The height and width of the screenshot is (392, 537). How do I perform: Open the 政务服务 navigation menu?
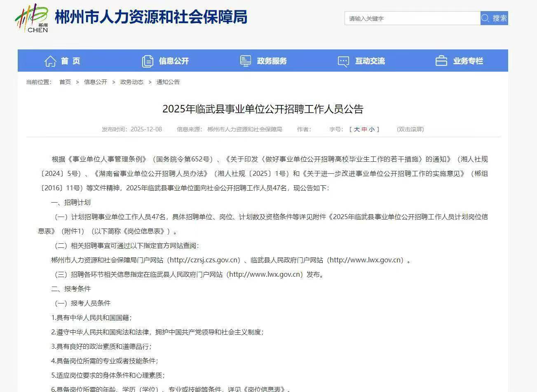(272, 61)
